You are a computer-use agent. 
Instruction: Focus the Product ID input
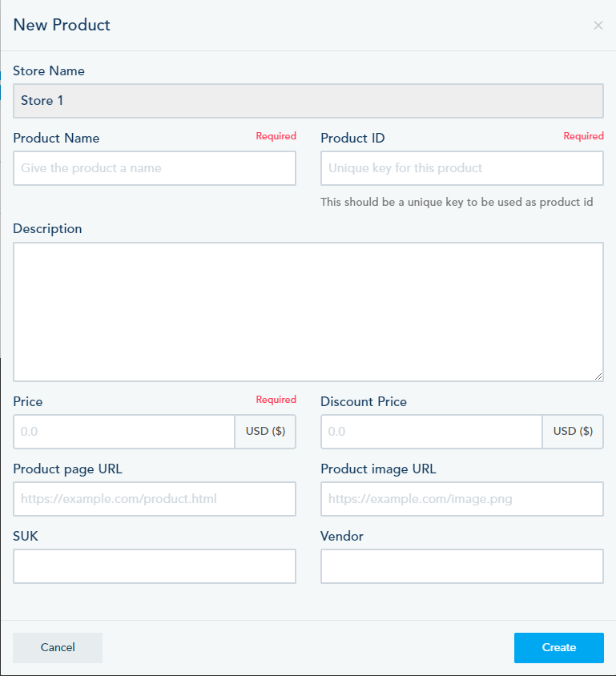[461, 168]
